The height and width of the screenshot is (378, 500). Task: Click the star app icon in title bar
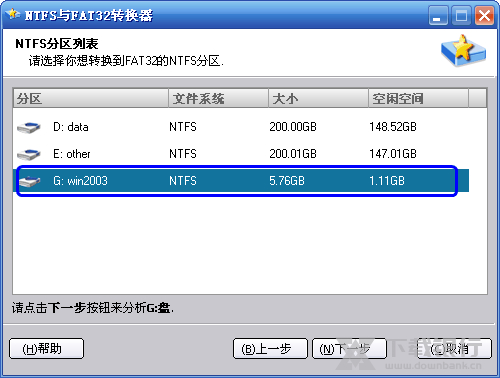13,14
